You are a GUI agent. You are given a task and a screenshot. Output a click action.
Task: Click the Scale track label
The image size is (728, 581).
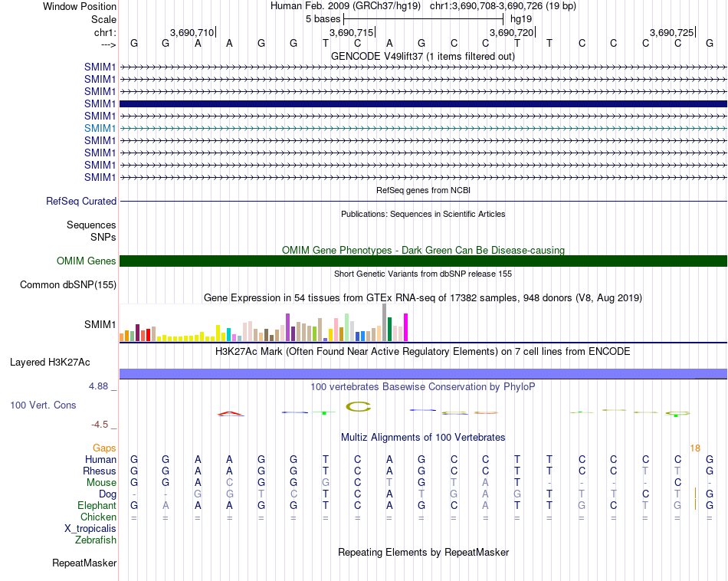tap(103, 19)
